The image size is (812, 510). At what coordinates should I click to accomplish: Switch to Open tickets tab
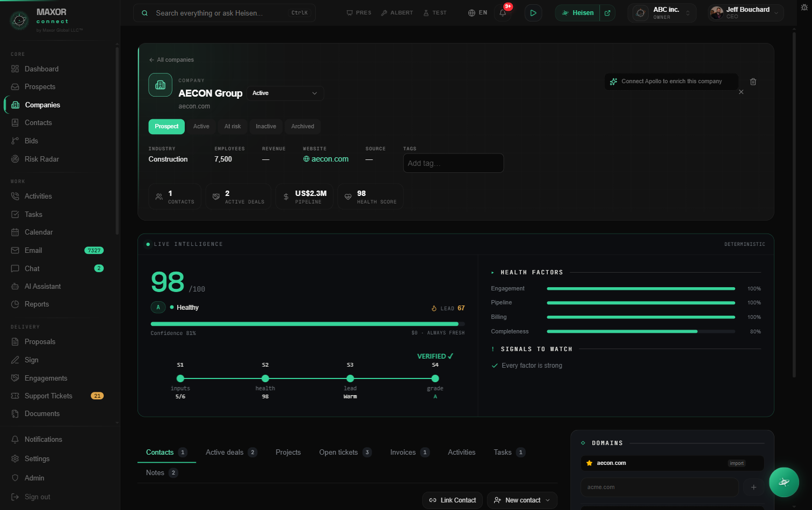click(345, 453)
